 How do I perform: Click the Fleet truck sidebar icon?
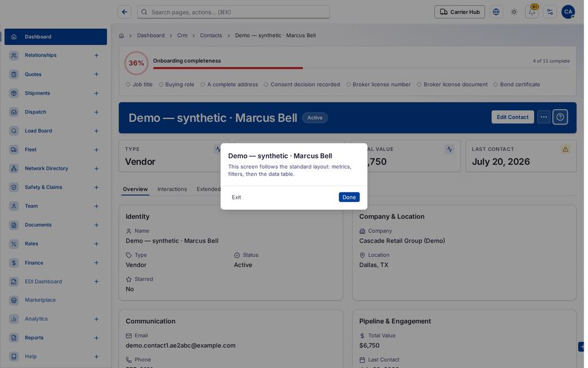pos(14,150)
